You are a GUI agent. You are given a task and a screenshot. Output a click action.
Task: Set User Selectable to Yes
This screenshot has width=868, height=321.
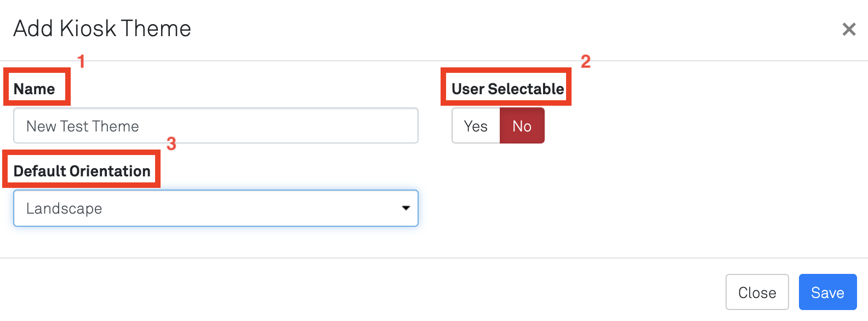point(476,126)
